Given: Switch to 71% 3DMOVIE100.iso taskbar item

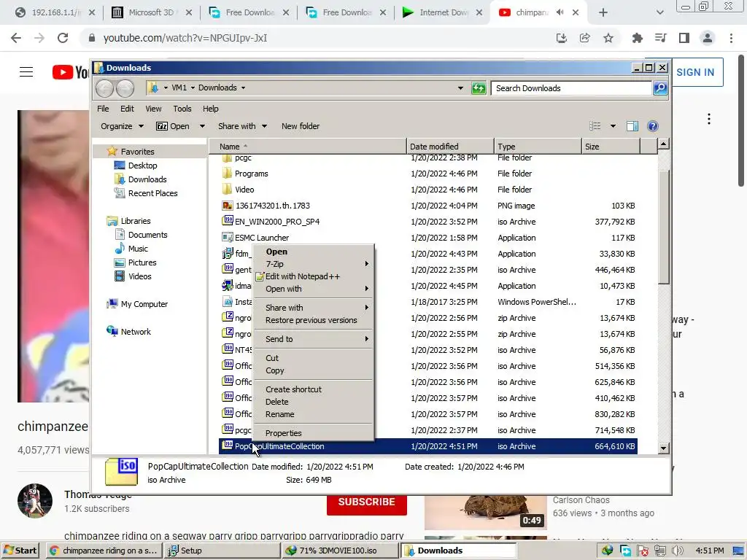Looking at the screenshot, I should [339, 551].
